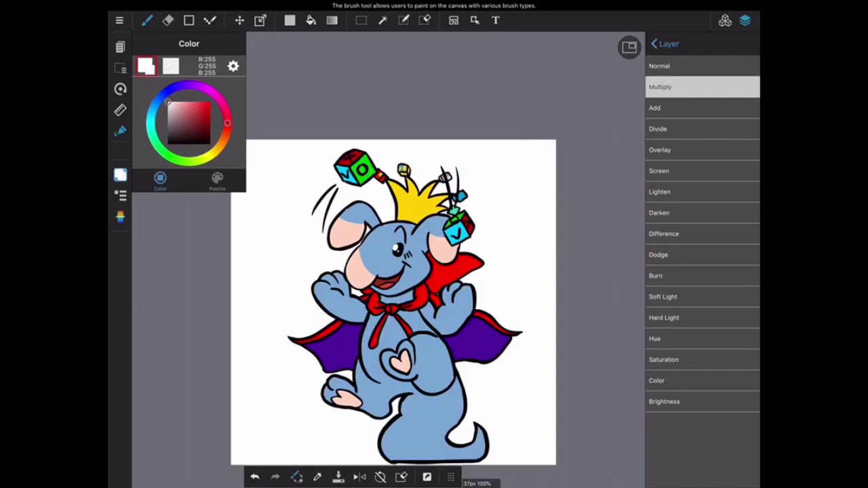Toggle brush and eraser switch icon

tap(296, 477)
